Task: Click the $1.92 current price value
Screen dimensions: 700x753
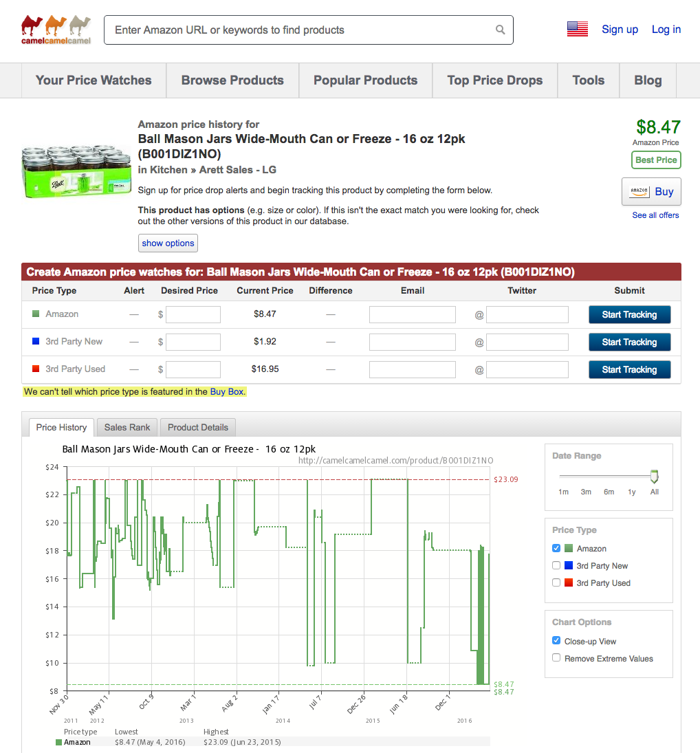Action: point(265,342)
